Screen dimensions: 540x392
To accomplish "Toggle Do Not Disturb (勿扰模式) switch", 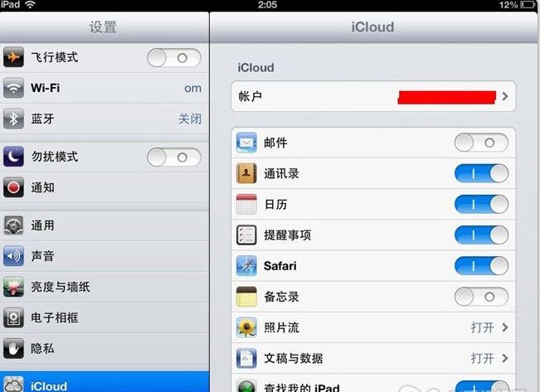I will coord(174,157).
